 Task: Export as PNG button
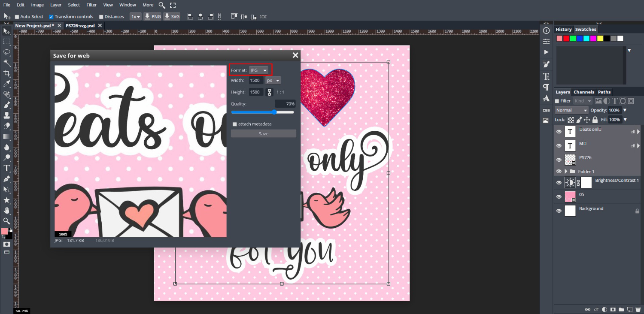[x=152, y=17]
